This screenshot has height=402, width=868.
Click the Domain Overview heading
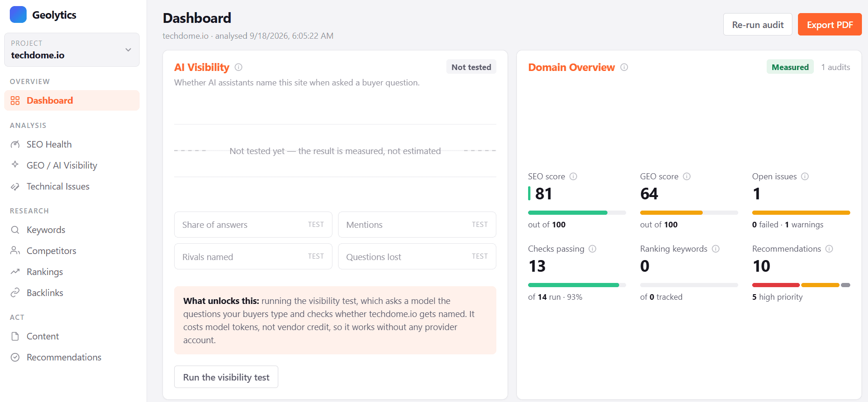pyautogui.click(x=572, y=67)
